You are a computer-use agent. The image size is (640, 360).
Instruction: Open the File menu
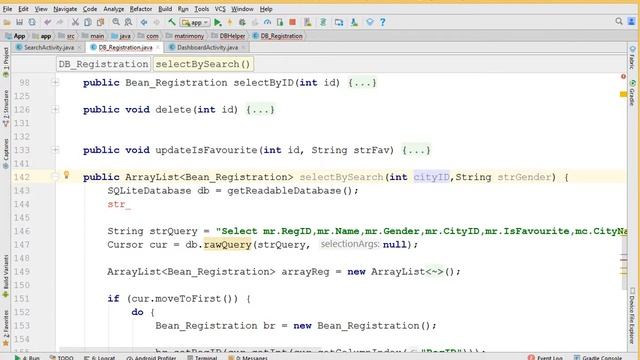7,9
